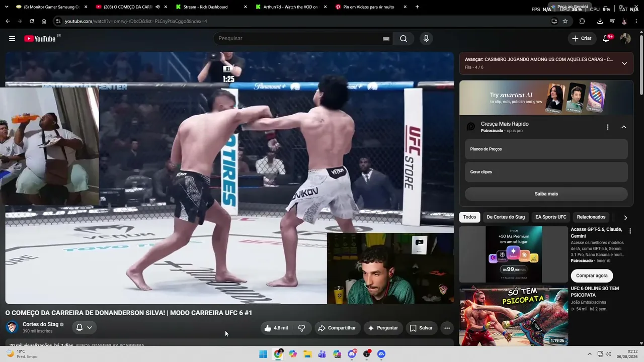Open the browser extensions menu
The width and height of the screenshot is (644, 362).
click(582, 21)
